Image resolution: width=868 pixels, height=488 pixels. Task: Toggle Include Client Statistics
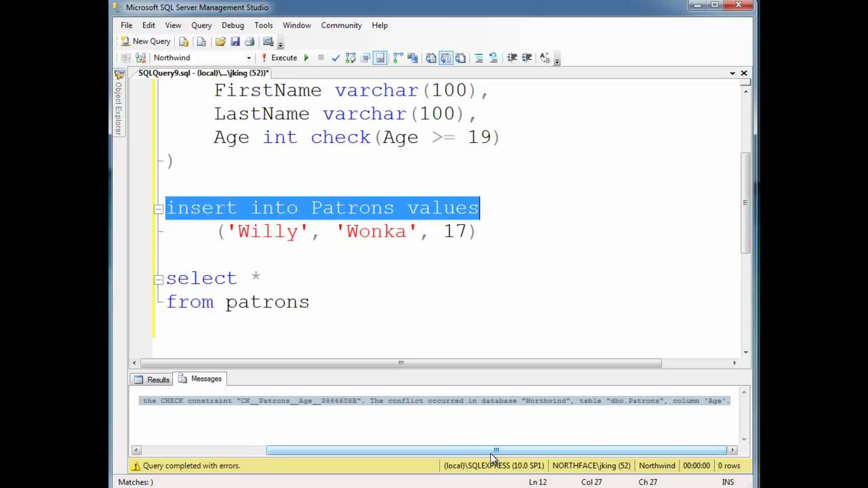coord(412,58)
